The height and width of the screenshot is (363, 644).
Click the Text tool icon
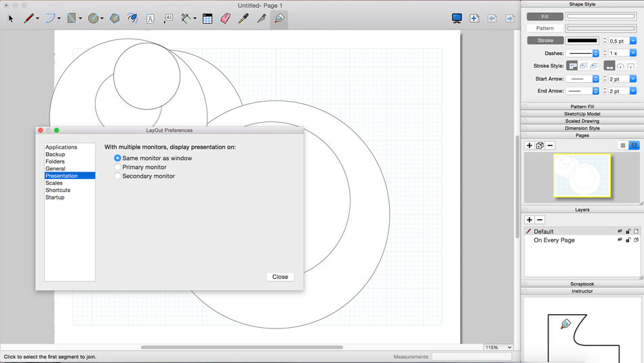pyautogui.click(x=150, y=19)
